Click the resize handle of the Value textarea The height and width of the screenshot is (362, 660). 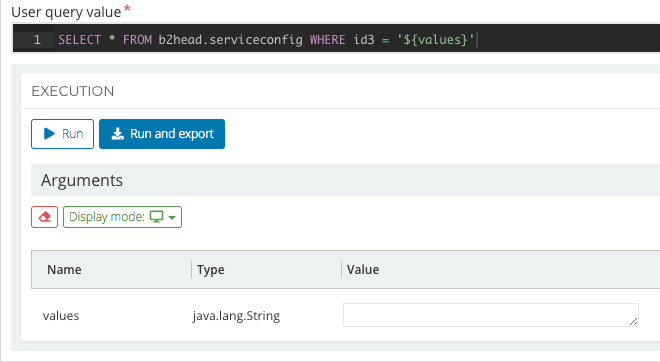(633, 322)
